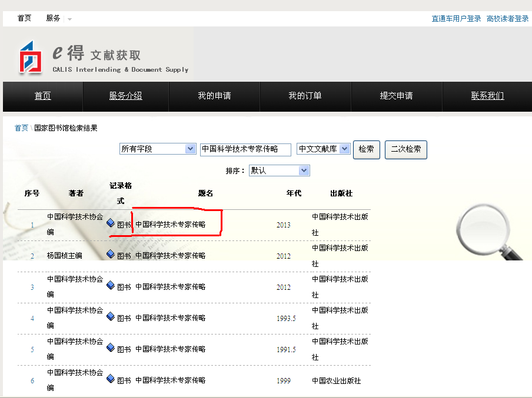Click the year 1991.5 cell
This screenshot has width=532, height=398.
click(x=286, y=350)
